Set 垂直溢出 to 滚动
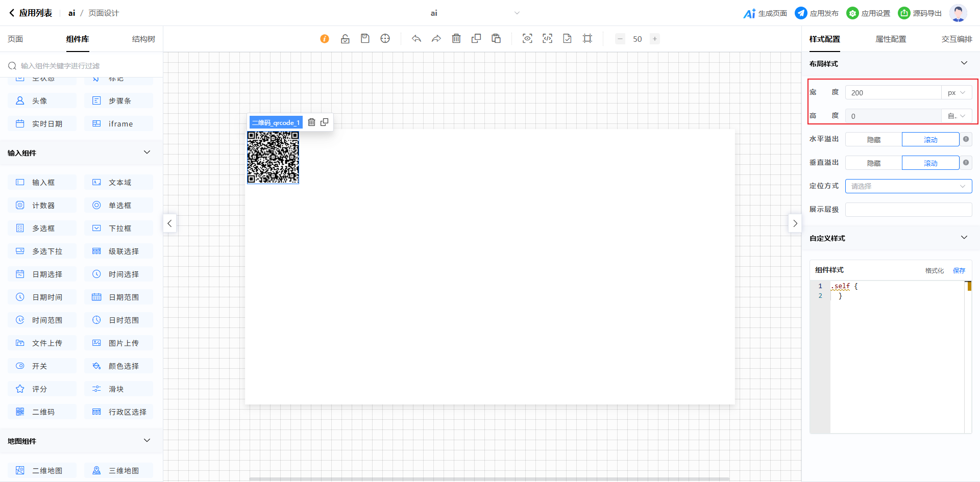The width and height of the screenshot is (980, 482). coord(930,163)
